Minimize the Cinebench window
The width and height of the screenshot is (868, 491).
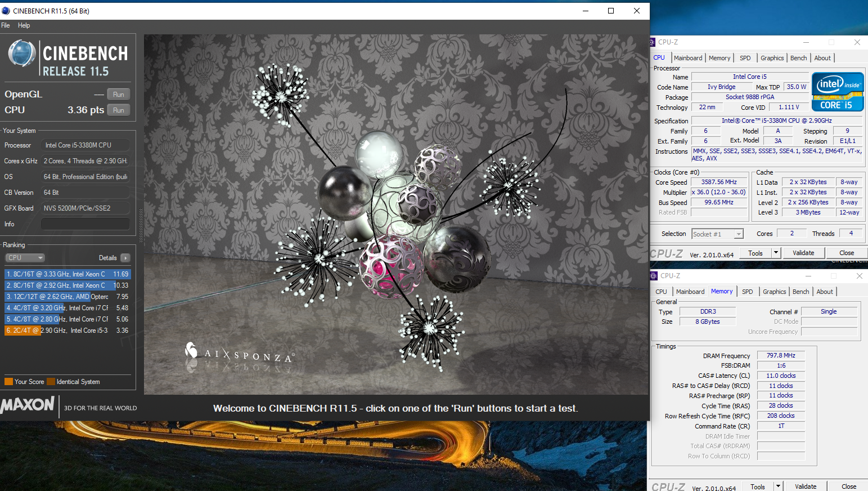[586, 11]
